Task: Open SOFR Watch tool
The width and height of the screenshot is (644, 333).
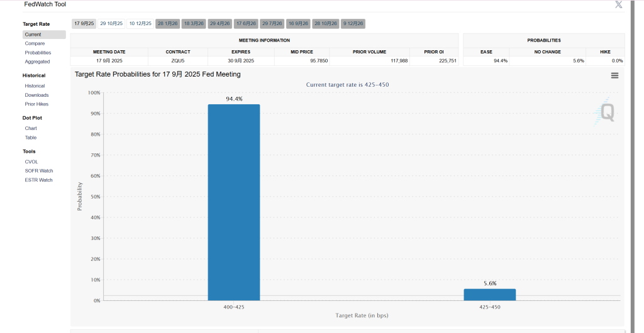Action: point(39,170)
